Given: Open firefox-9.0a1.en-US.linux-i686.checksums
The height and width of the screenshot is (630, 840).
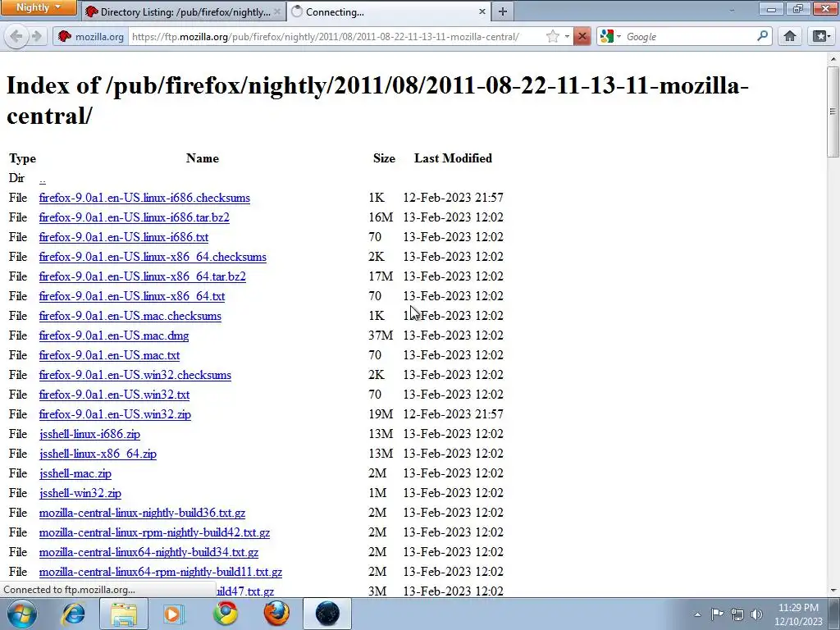Looking at the screenshot, I should pos(144,198).
